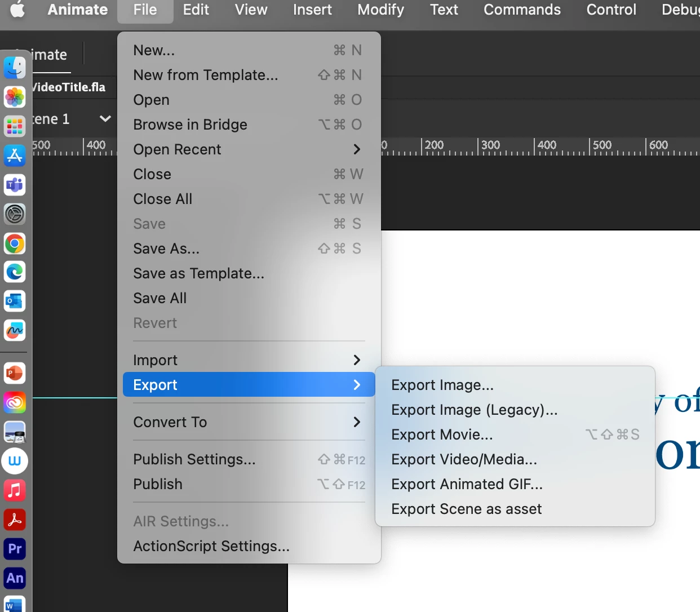Viewport: 700px width, 612px height.
Task: Launch Google Chrome from the Dock
Action: [15, 243]
